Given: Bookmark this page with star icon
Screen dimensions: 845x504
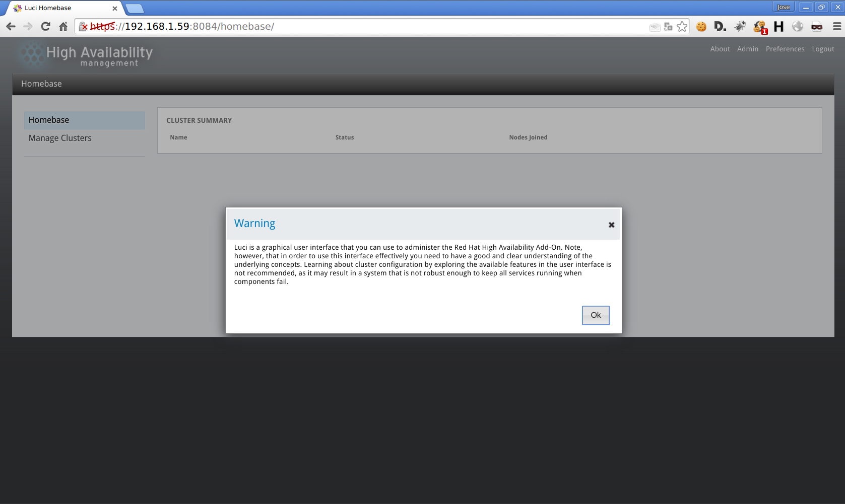Looking at the screenshot, I should pyautogui.click(x=682, y=27).
